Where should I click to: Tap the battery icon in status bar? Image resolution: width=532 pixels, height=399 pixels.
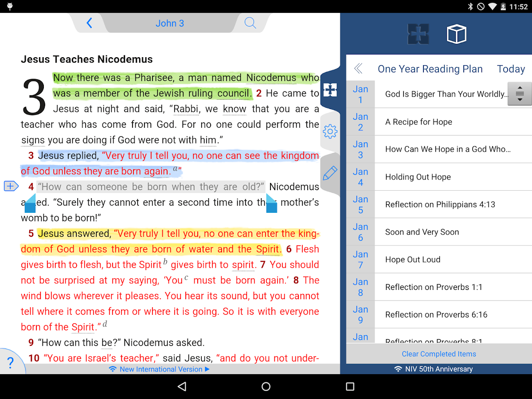pyautogui.click(x=504, y=7)
